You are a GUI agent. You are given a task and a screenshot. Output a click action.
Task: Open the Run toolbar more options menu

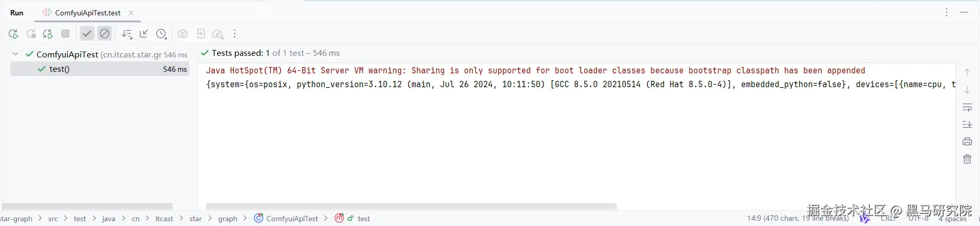(235, 34)
